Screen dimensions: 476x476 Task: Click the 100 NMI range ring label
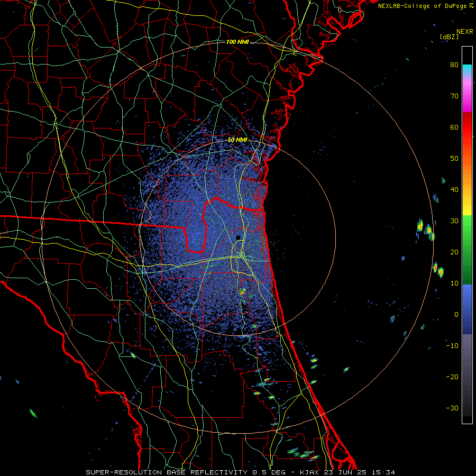[x=237, y=42]
